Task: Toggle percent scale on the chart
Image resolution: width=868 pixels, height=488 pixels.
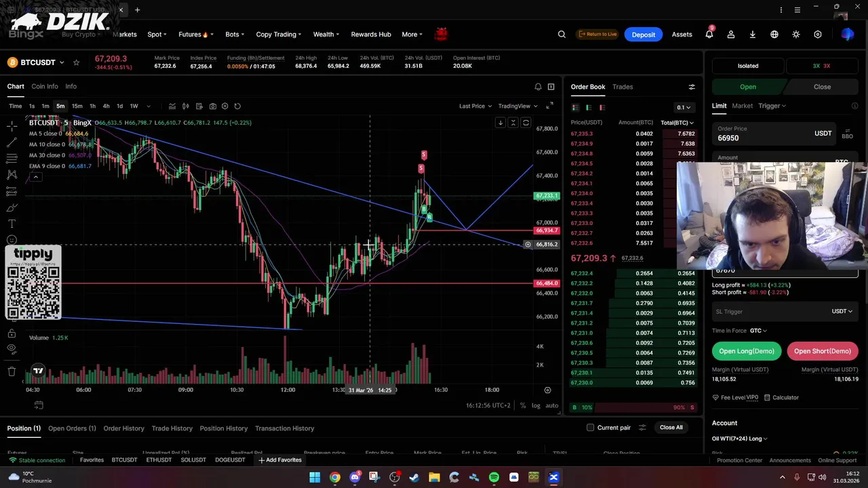Action: [523, 405]
